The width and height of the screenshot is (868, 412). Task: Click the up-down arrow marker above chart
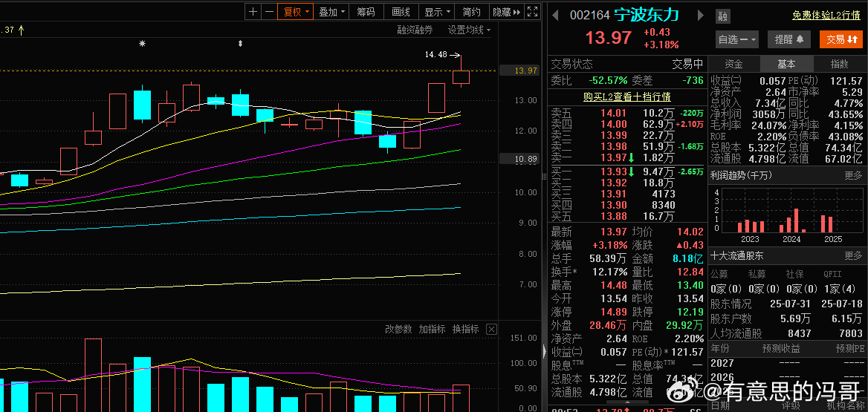pyautogui.click(x=240, y=43)
